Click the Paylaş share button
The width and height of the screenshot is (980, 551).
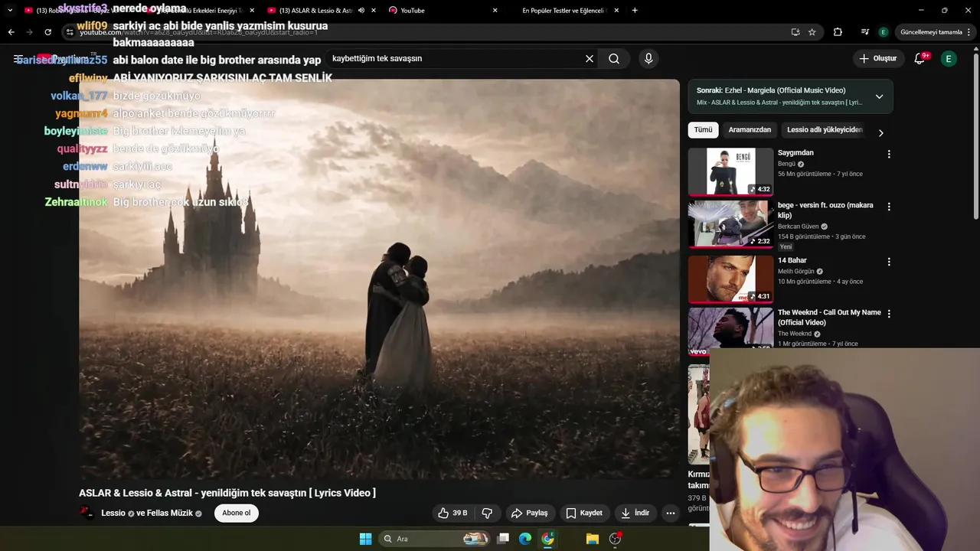(x=530, y=513)
